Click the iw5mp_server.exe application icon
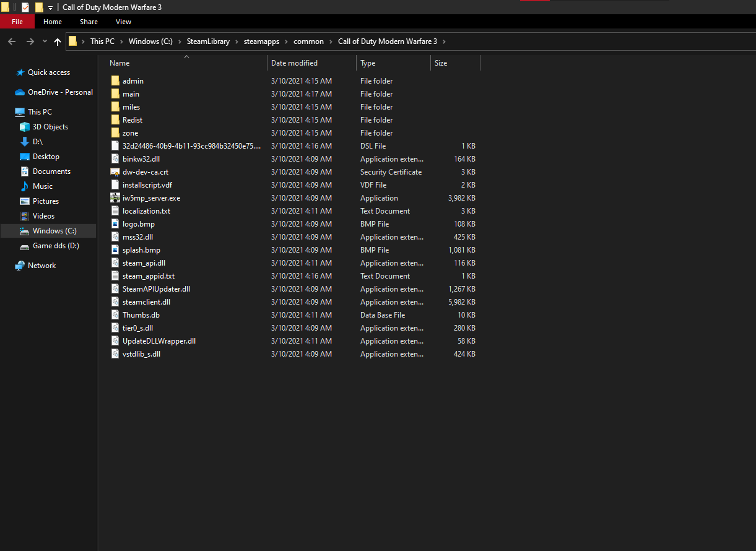 pyautogui.click(x=115, y=198)
